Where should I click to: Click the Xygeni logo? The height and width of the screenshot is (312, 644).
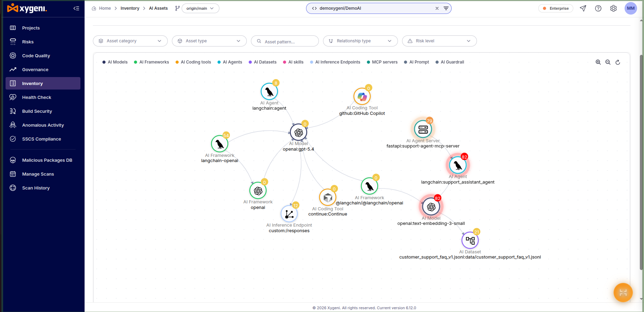tap(27, 8)
